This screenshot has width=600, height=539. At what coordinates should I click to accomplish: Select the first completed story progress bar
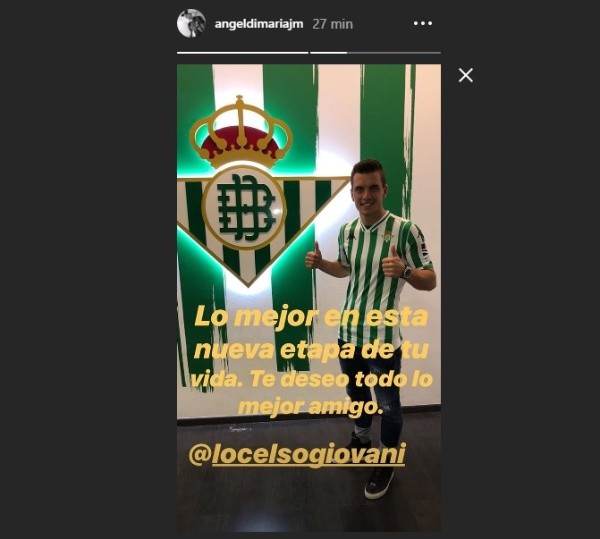click(x=243, y=53)
